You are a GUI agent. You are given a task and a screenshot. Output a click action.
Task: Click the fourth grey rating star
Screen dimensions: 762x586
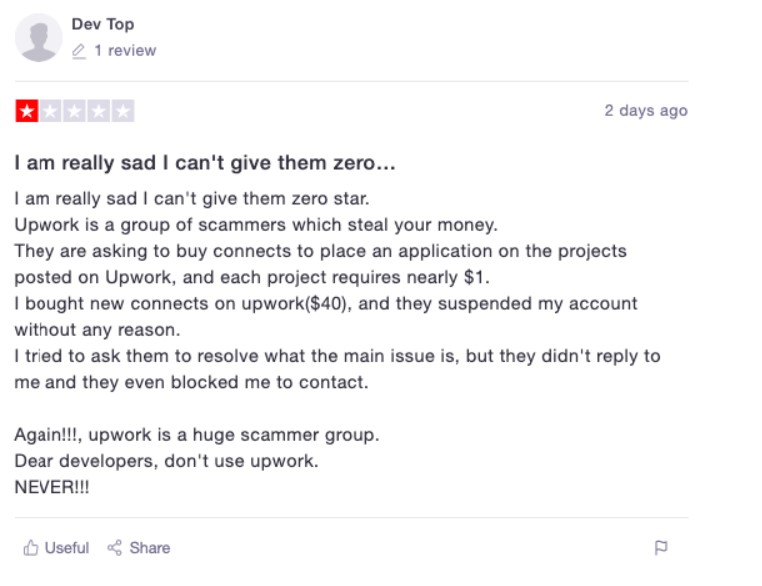[x=99, y=111]
